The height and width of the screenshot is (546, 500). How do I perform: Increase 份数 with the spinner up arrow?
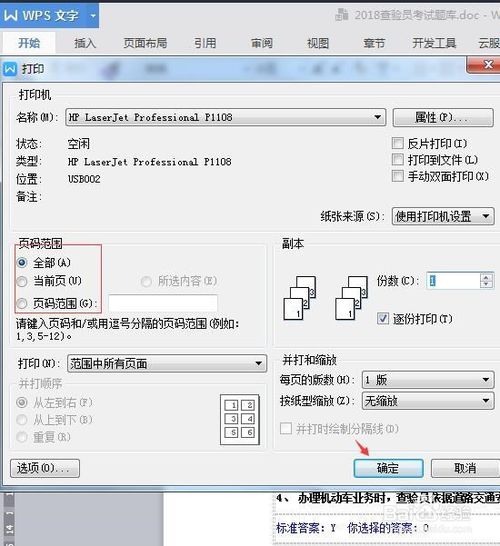click(486, 277)
